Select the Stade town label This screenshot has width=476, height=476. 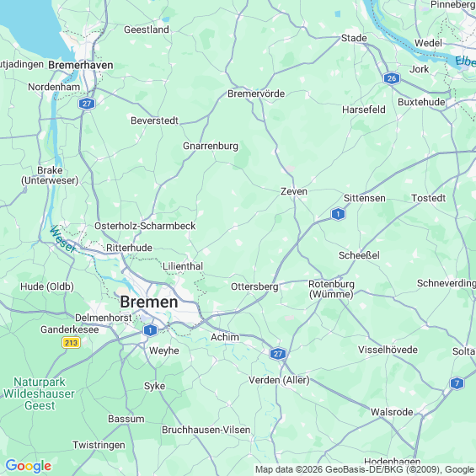(354, 38)
